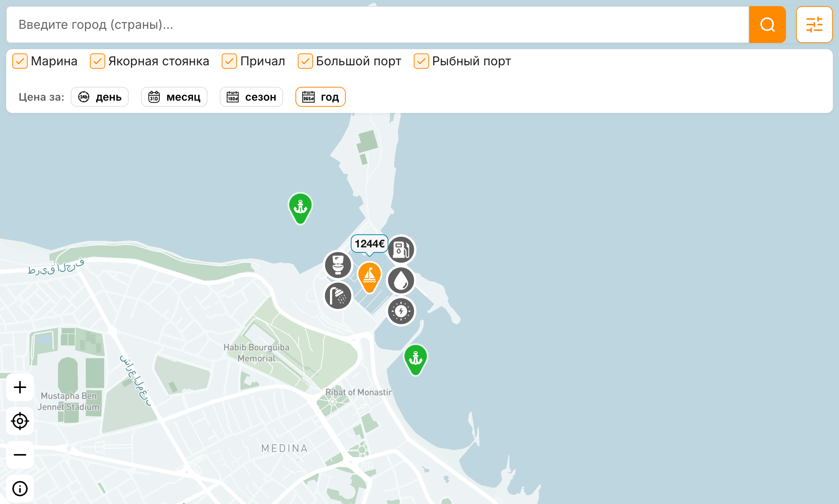Uncheck the Марина checkbox
Viewport: 839px width, 504px height.
pyautogui.click(x=20, y=61)
